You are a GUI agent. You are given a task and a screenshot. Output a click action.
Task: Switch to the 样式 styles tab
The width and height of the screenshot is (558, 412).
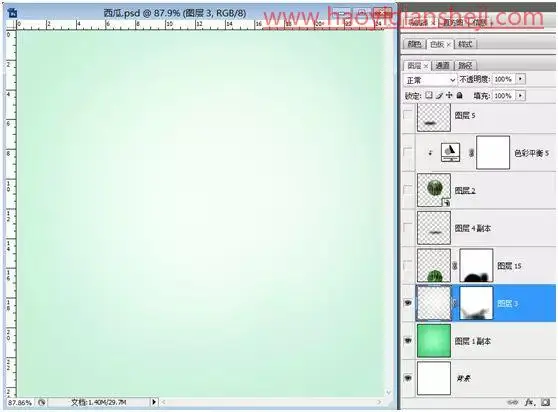click(x=465, y=44)
